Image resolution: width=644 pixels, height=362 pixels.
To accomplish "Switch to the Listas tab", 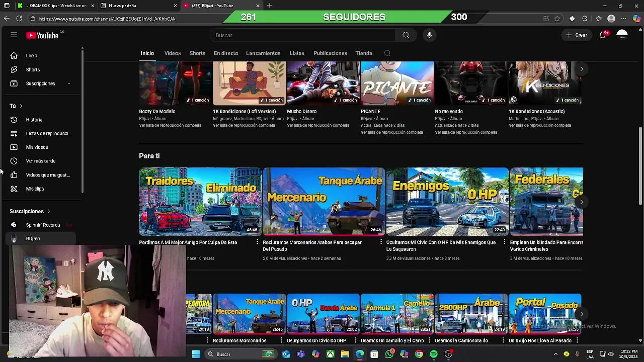I will click(x=297, y=53).
